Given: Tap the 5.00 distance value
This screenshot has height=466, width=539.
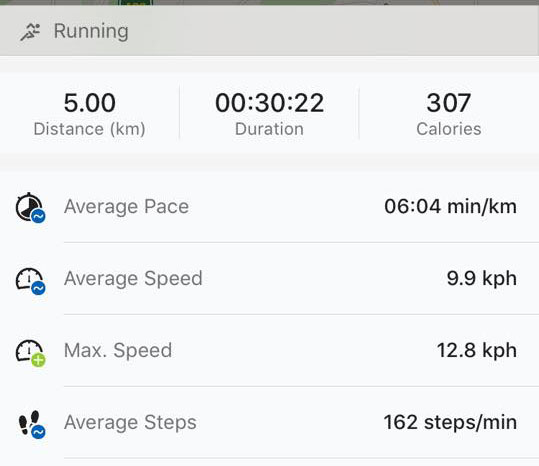Looking at the screenshot, I should (90, 103).
